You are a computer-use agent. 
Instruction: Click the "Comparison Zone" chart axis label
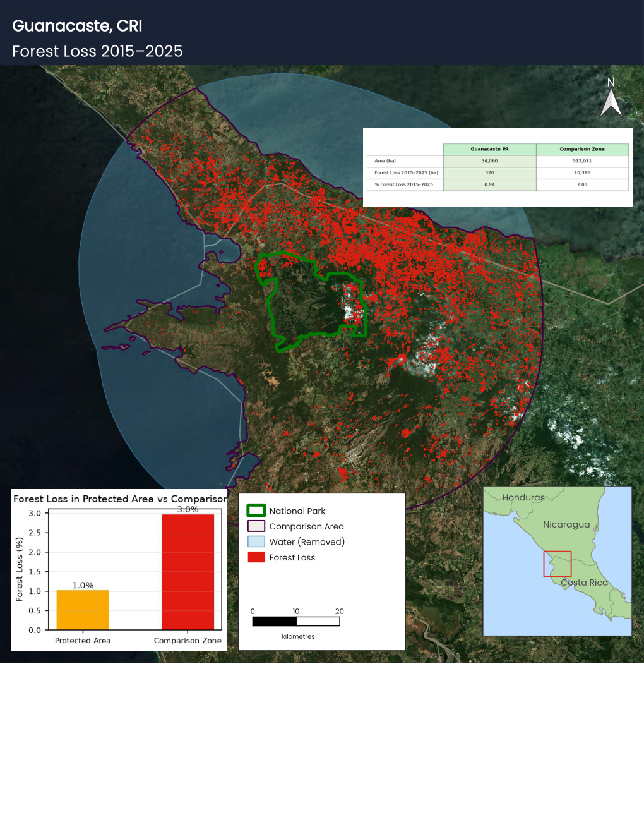(188, 641)
